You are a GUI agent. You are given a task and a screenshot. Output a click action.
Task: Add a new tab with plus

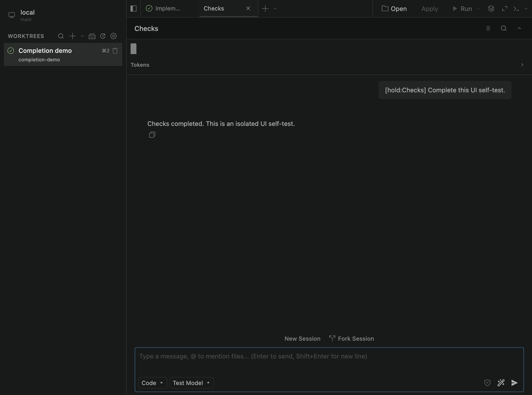coord(265,9)
